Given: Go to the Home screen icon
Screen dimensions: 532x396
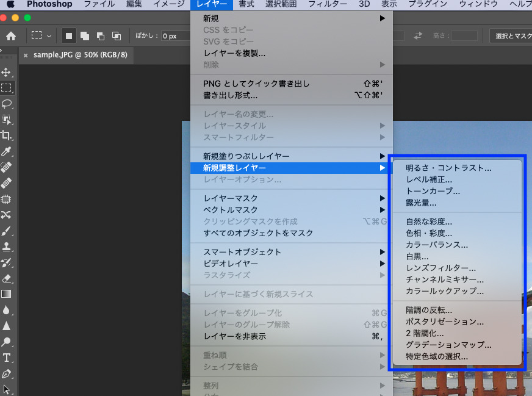Looking at the screenshot, I should point(11,36).
